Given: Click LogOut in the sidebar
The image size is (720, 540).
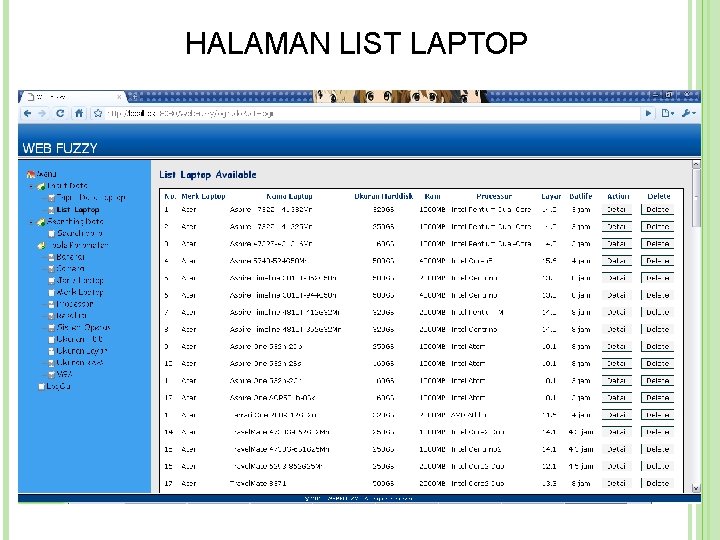Looking at the screenshot, I should point(59,386).
